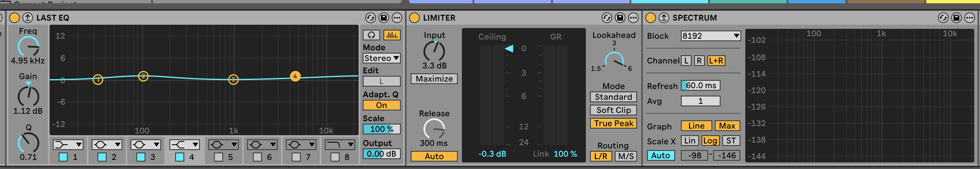Select M/S routing in Limiter
Image resolution: width=980 pixels, height=169 pixels.
pyautogui.click(x=626, y=156)
